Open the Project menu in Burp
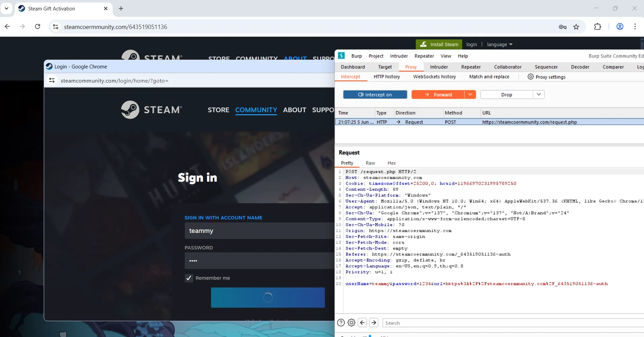The height and width of the screenshot is (337, 644). (x=376, y=56)
